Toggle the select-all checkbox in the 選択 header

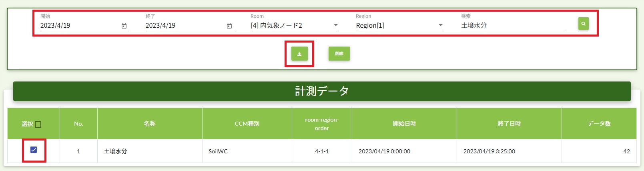pyautogui.click(x=38, y=124)
